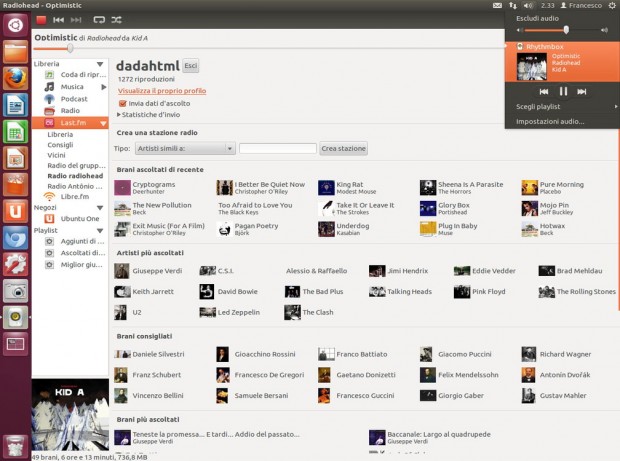Screen dimensions: 620x461
Task: Open the Pink Floyd artist entry
Action: coord(480,292)
